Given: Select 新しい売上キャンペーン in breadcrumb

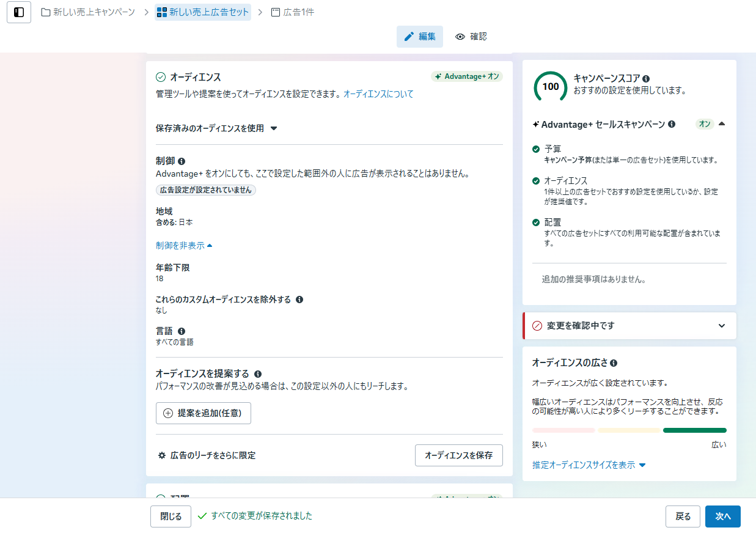Looking at the screenshot, I should pyautogui.click(x=88, y=12).
